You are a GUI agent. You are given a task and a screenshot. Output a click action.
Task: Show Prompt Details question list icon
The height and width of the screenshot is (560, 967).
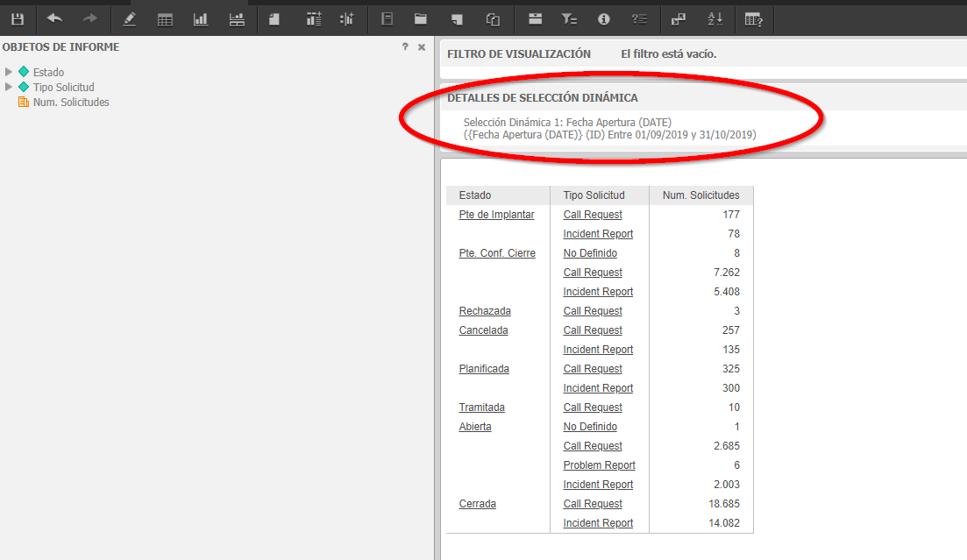[639, 20]
